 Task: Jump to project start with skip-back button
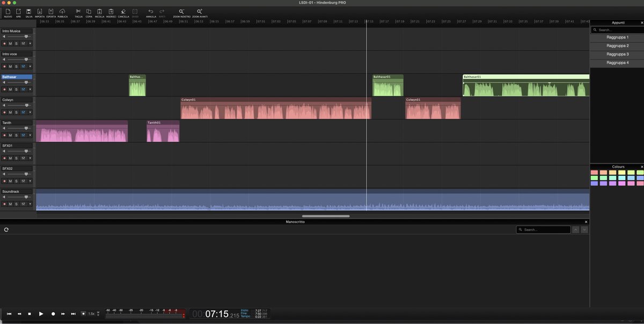pos(9,314)
